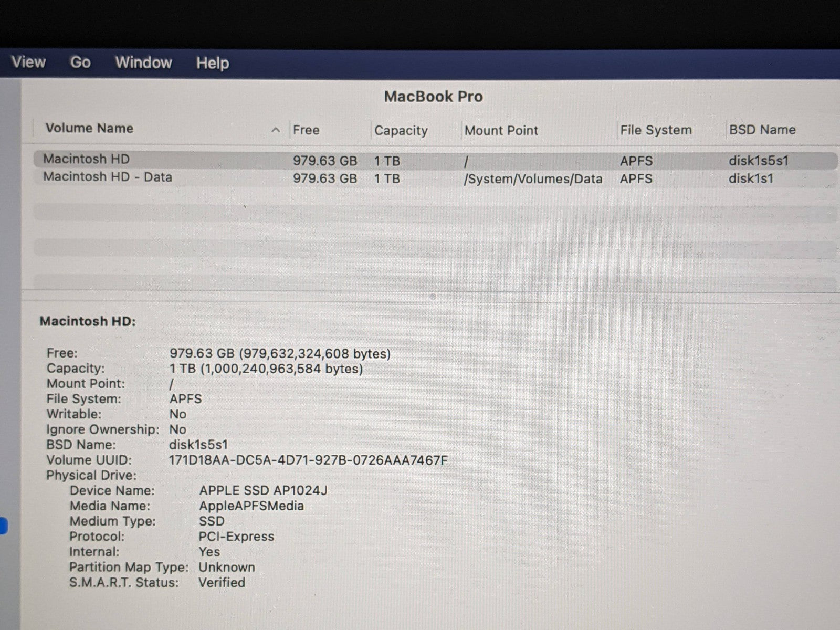Viewport: 840px width, 630px height.
Task: Click the APPLE SSD AP1024J device name
Action: tap(263, 490)
